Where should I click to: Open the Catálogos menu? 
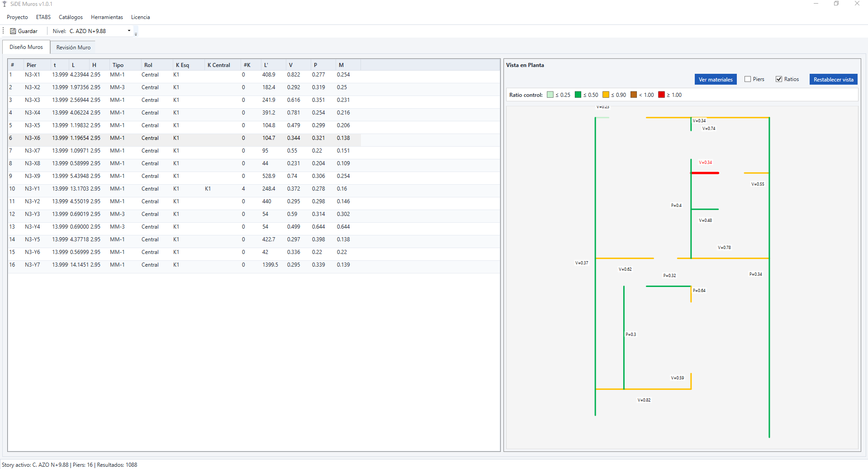click(71, 17)
